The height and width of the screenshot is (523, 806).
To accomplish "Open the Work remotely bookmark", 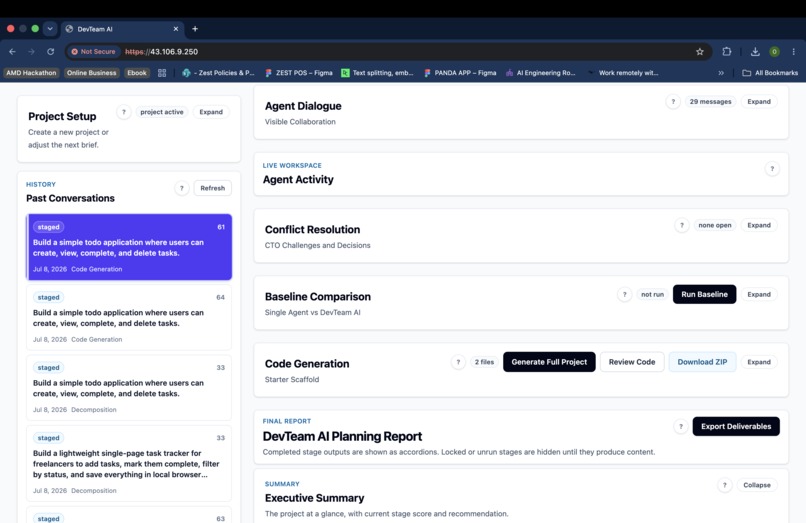I will click(623, 73).
